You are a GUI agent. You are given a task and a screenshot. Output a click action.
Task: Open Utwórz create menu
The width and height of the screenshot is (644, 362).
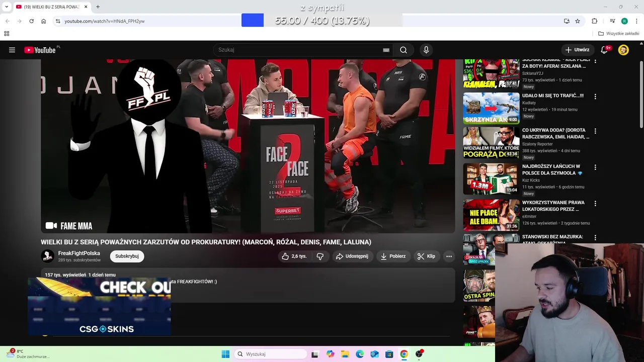(577, 50)
